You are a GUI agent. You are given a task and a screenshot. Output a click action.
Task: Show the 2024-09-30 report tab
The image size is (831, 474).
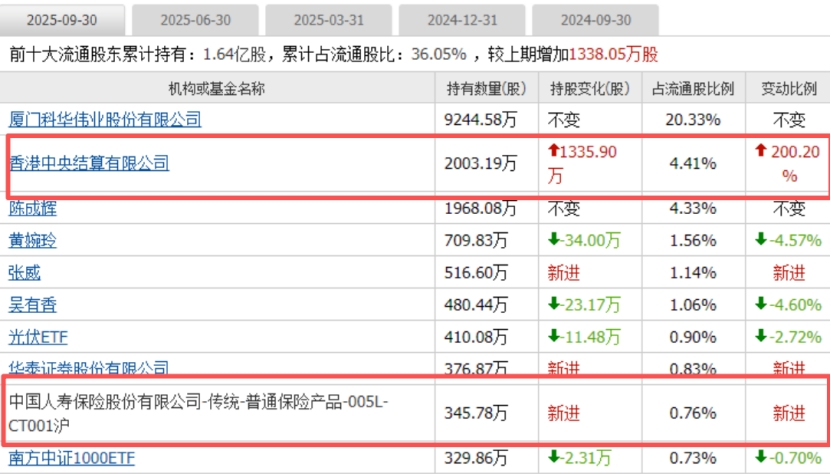[596, 20]
